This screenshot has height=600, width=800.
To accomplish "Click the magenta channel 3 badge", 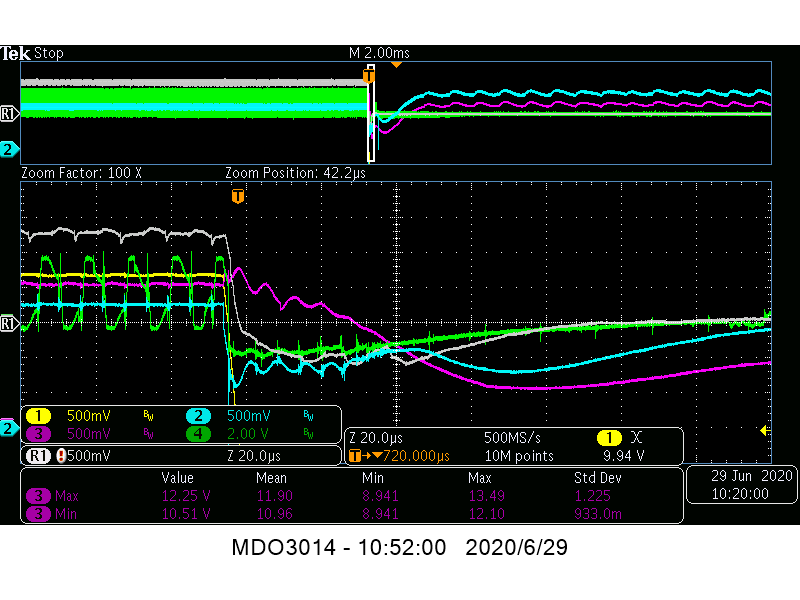I will click(38, 434).
